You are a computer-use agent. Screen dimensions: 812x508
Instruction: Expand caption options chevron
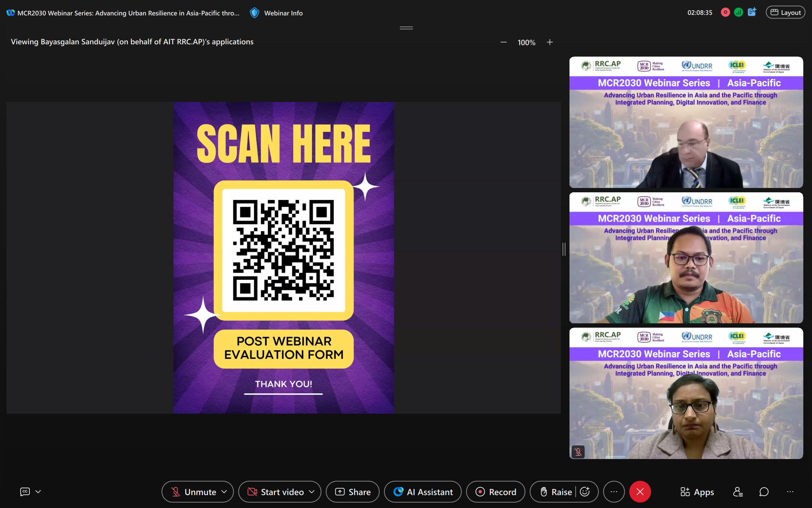click(38, 492)
